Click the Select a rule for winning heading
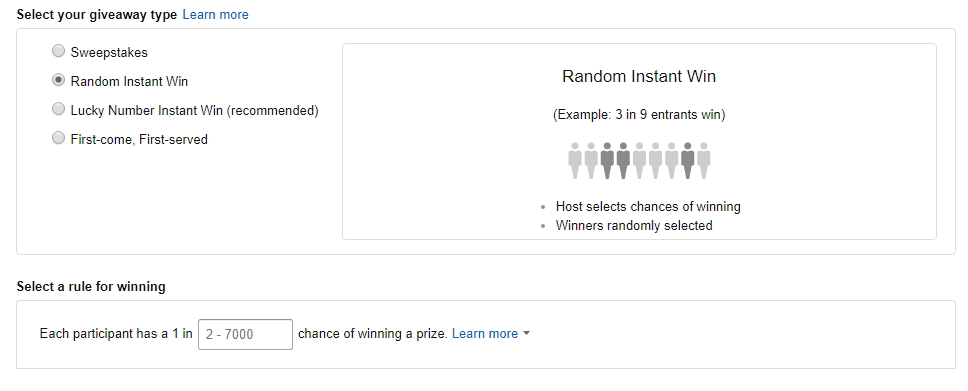Image resolution: width=968 pixels, height=391 pixels. coord(91,287)
